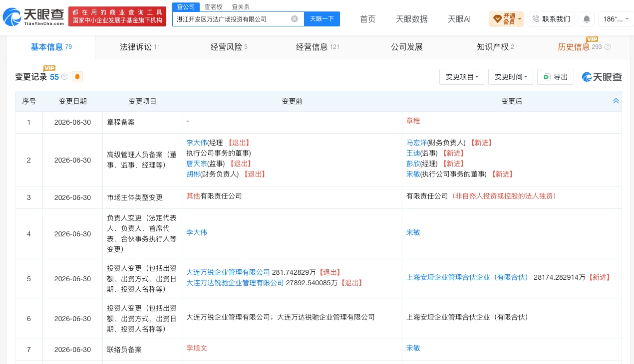Click the 章程备案 change item cell
Screen dimensions: 634x364
click(142, 122)
